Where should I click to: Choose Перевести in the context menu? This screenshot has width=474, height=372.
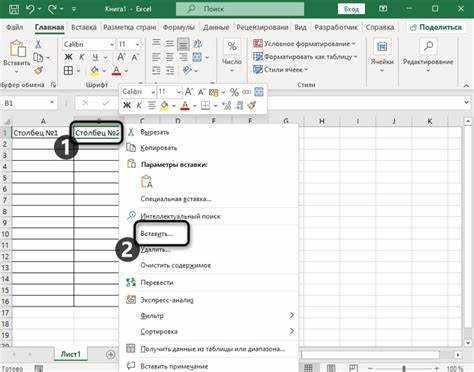tap(208, 283)
